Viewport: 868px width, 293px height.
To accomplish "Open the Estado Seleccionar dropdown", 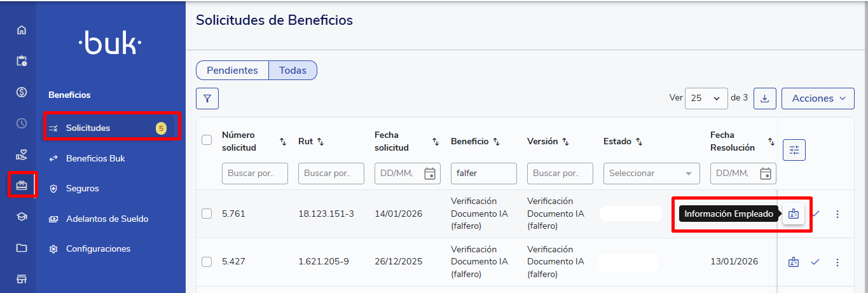I will tap(651, 174).
